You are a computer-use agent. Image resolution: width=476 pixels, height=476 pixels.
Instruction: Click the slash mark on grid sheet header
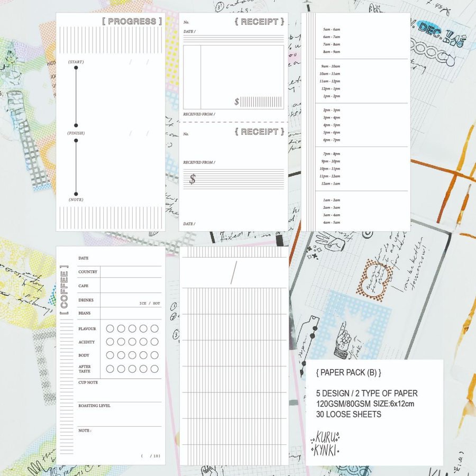click(234, 272)
